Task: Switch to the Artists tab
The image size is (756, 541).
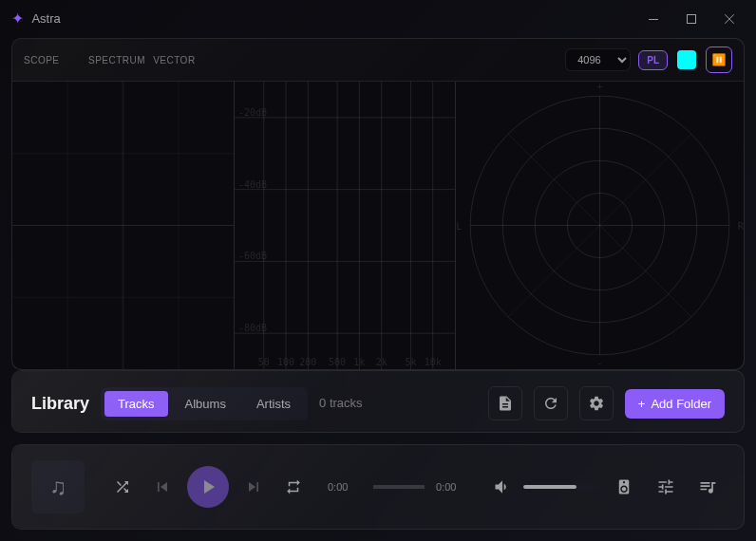Action: (273, 403)
